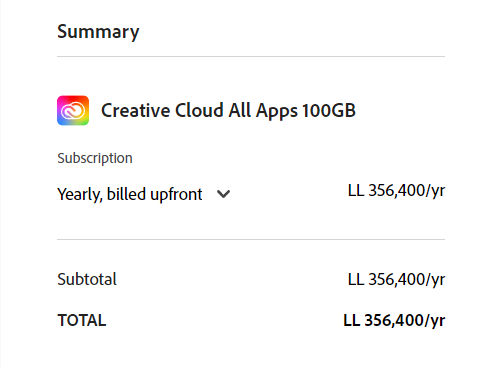Viewport: 490px width, 368px height.
Task: Click the word 'Cloud' in product title
Action: 199,110
